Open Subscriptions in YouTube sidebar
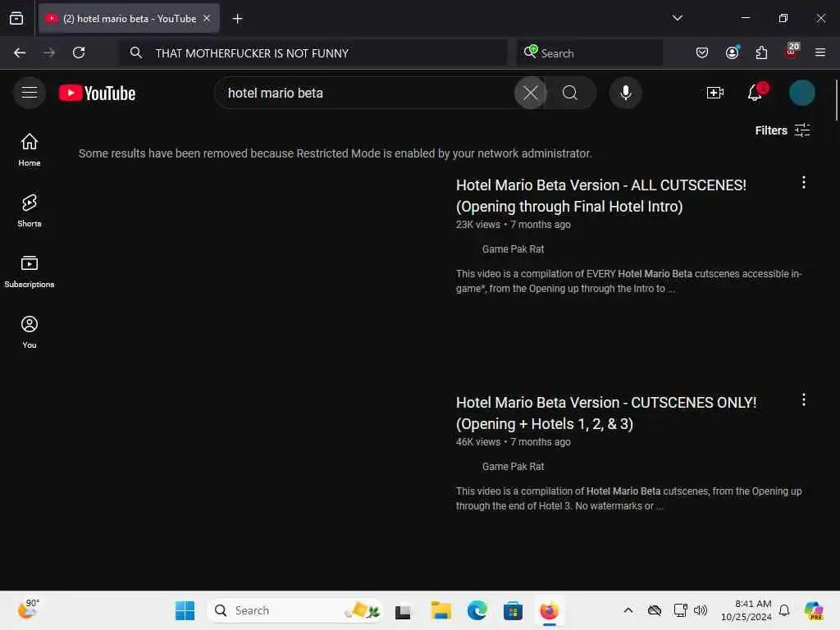840x630 pixels. pyautogui.click(x=30, y=272)
